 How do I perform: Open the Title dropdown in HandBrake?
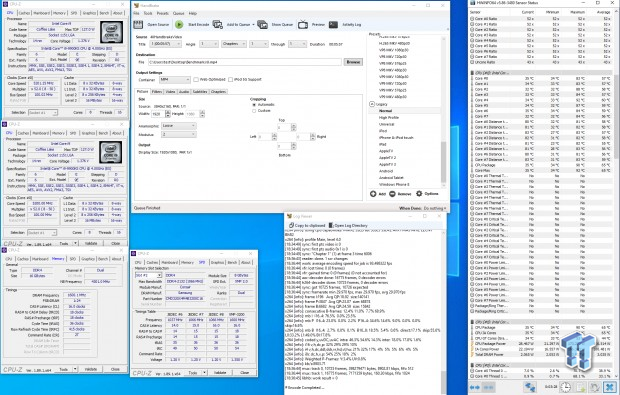point(166,44)
